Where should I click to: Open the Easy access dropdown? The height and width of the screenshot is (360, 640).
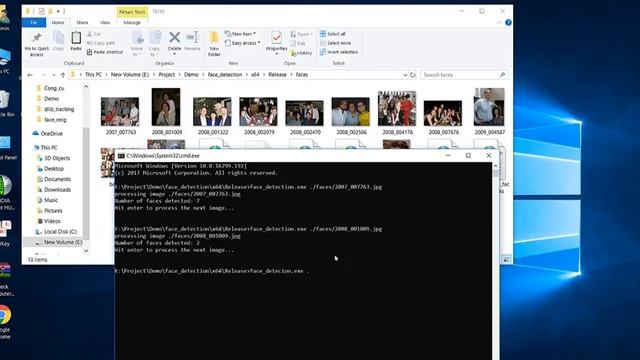(x=242, y=43)
